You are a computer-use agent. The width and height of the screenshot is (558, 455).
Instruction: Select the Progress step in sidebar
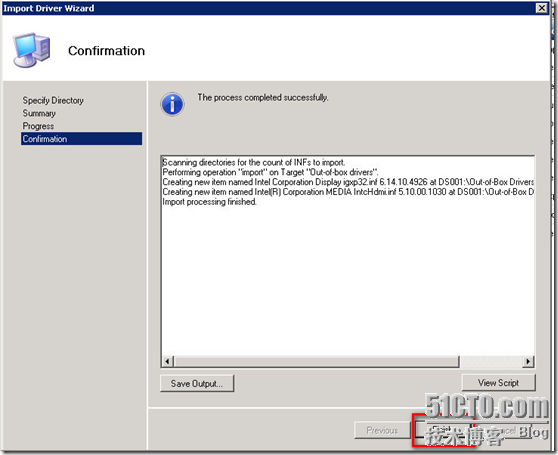click(x=38, y=126)
